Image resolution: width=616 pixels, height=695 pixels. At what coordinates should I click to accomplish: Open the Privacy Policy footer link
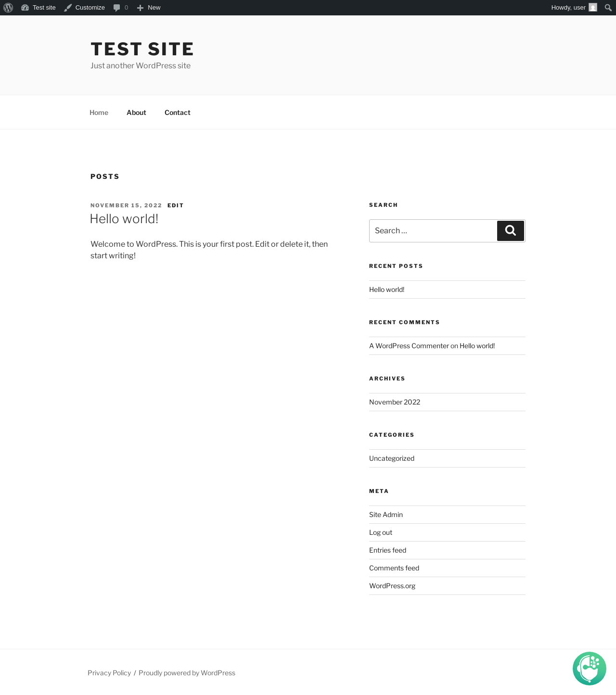point(109,673)
